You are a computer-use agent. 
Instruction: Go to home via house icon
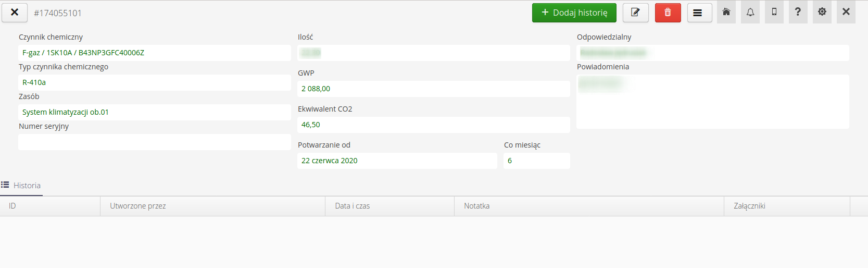point(726,12)
